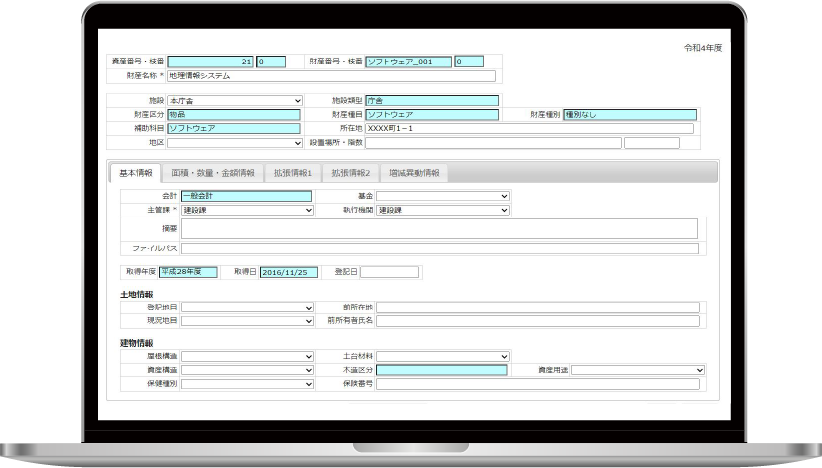Switch to the 基本情報 tab

click(x=136, y=173)
